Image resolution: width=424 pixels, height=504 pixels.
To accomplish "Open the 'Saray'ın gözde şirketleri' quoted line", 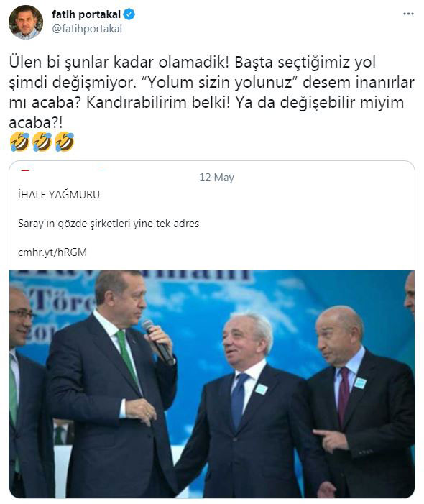I will point(109,224).
